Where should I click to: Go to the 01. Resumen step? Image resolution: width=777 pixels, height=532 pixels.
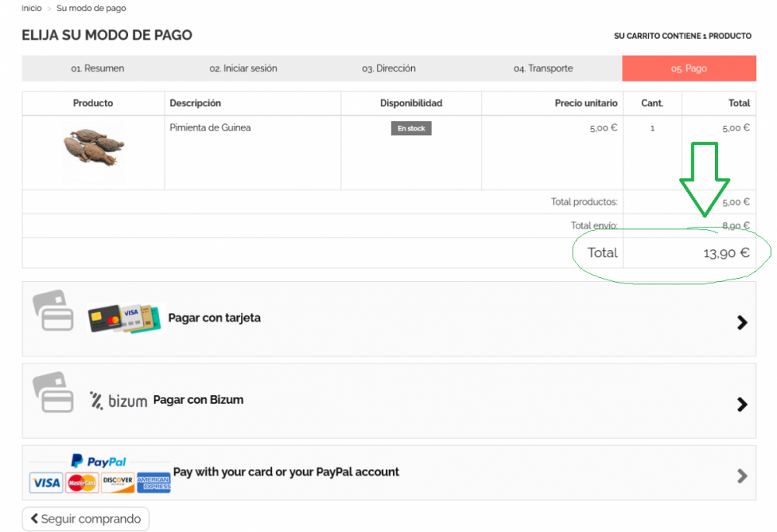click(97, 68)
